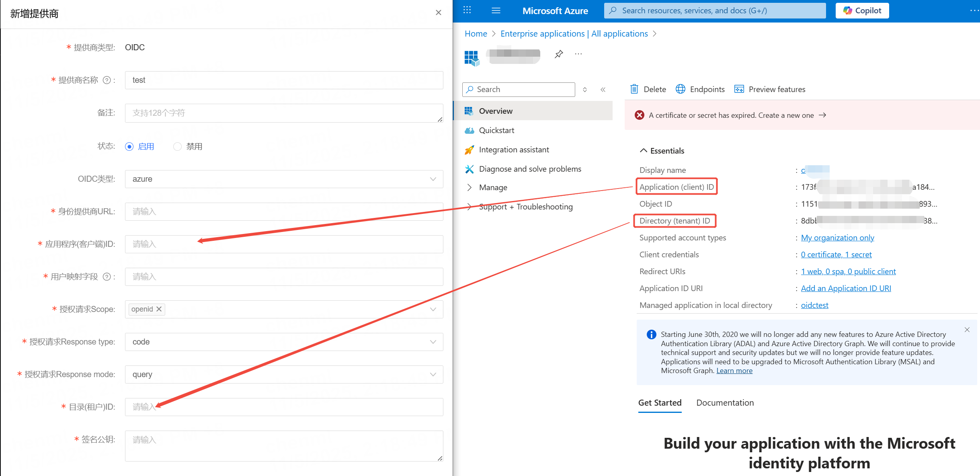Open Integration assistant
980x476 pixels.
tap(514, 149)
